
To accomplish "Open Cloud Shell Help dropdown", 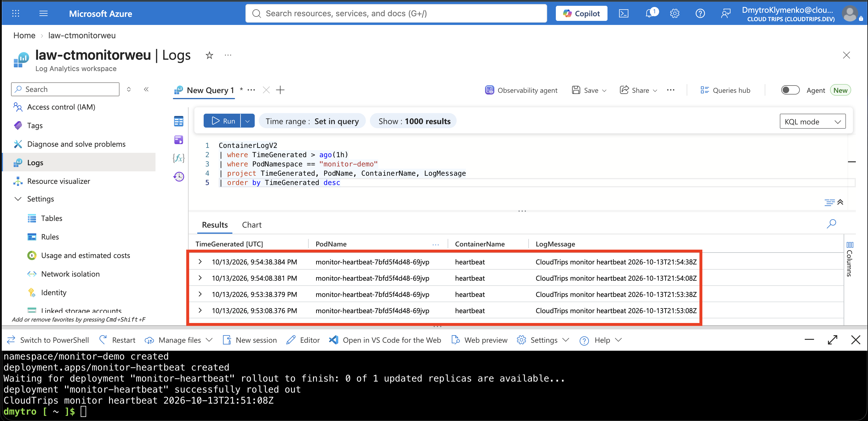I will (x=601, y=340).
